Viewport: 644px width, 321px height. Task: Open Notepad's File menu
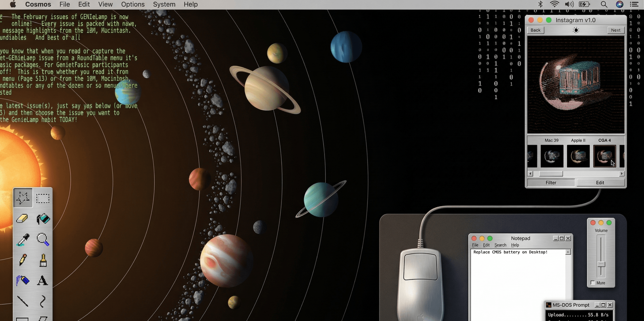(x=475, y=245)
